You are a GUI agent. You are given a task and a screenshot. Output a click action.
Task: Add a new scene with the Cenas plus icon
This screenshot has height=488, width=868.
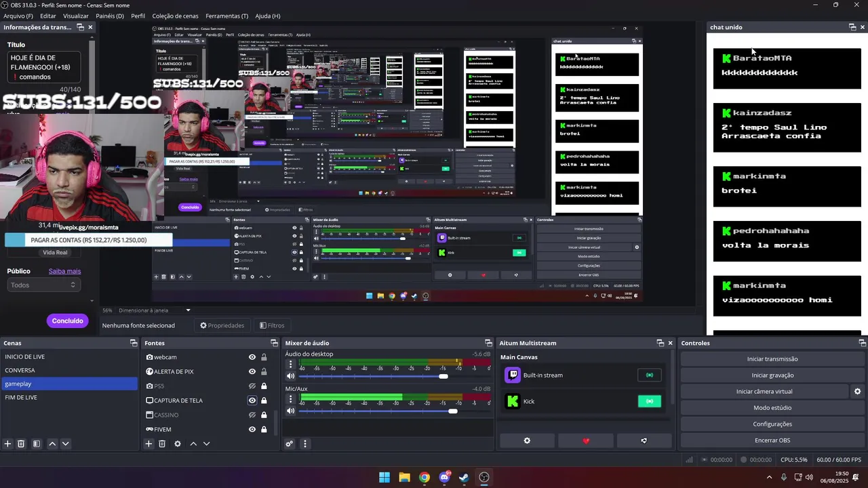[7, 444]
